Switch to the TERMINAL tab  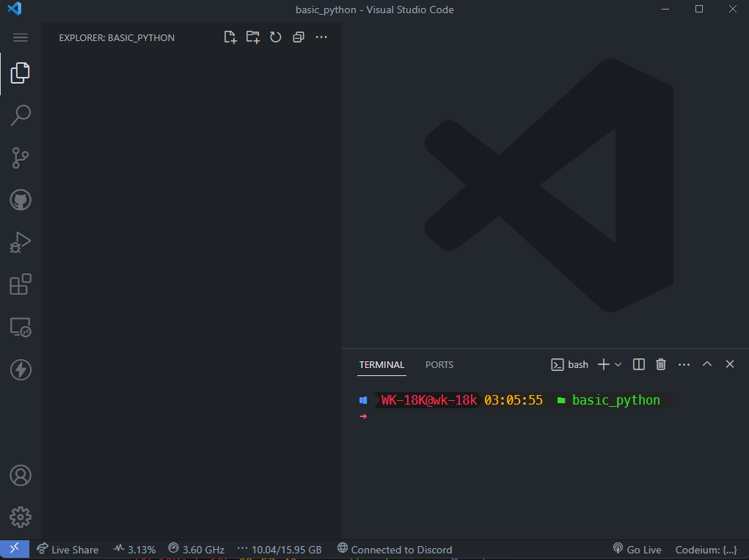point(381,365)
